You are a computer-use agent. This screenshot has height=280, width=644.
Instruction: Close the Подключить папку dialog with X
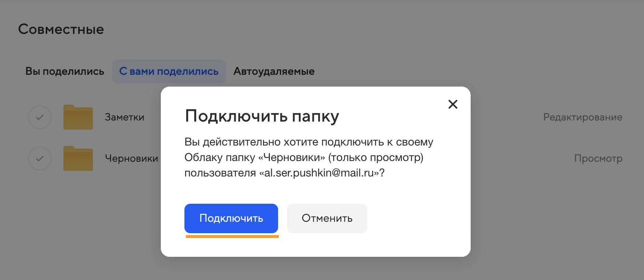pyautogui.click(x=453, y=104)
